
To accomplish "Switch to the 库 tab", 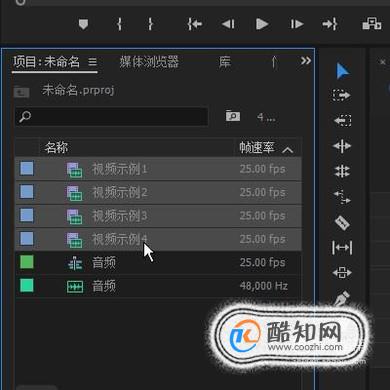I will pyautogui.click(x=225, y=62).
